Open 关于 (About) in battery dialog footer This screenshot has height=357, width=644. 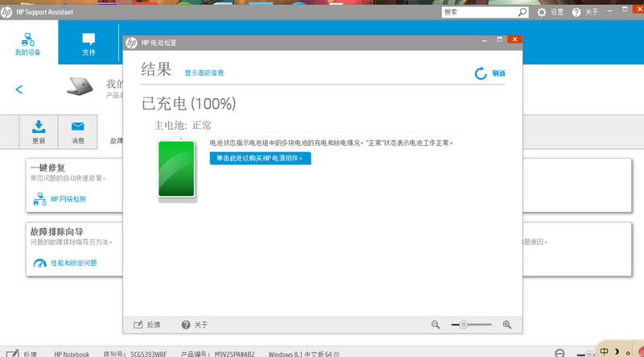coord(194,325)
